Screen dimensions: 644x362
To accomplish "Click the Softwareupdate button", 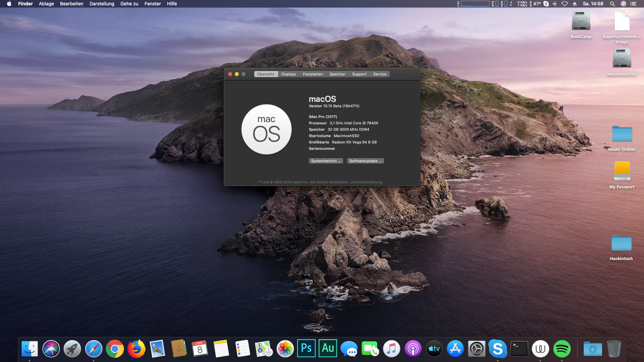I will pyautogui.click(x=365, y=161).
